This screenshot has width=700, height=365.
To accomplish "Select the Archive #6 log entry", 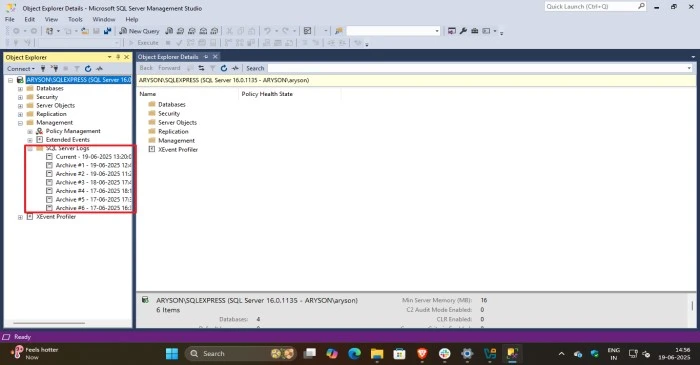I will click(x=93, y=208).
